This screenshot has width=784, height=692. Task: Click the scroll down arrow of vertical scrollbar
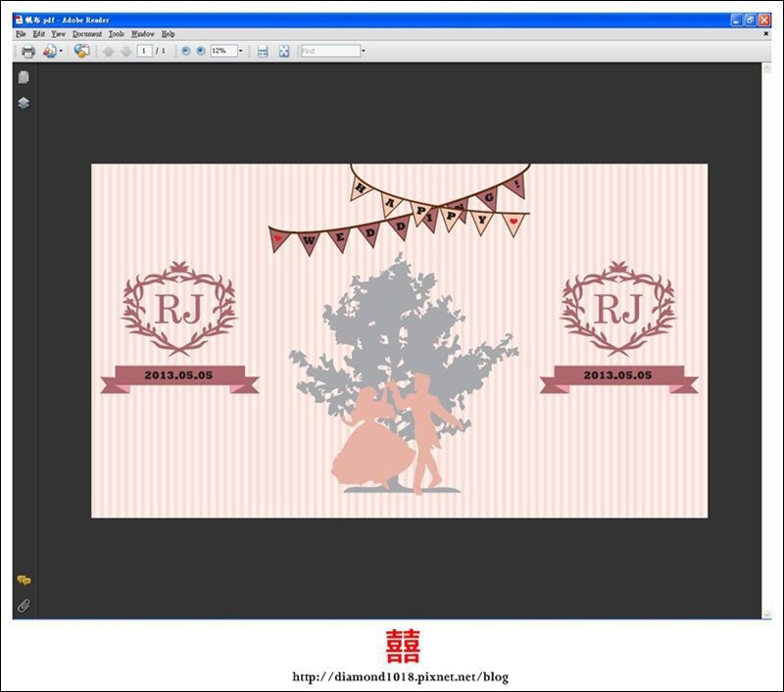pos(766,615)
